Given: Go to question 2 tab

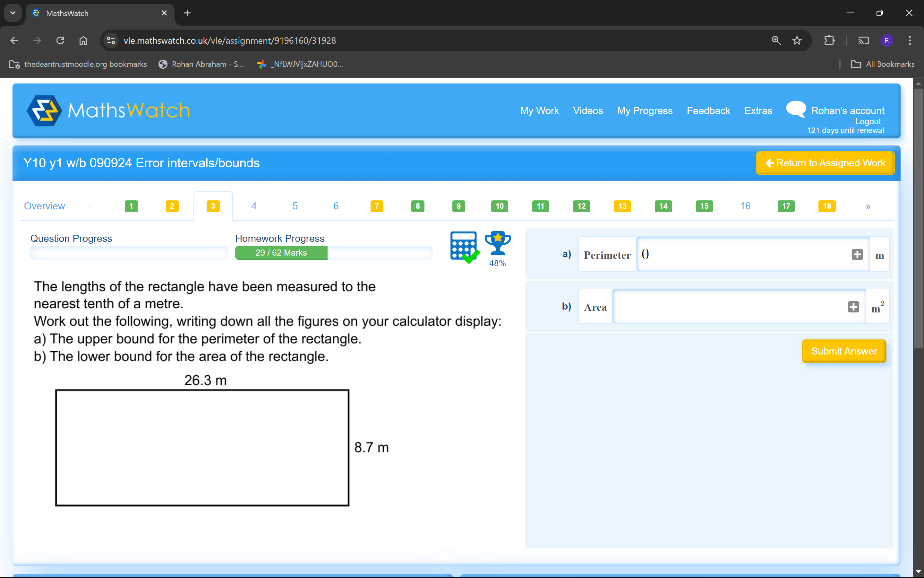Looking at the screenshot, I should pyautogui.click(x=172, y=206).
